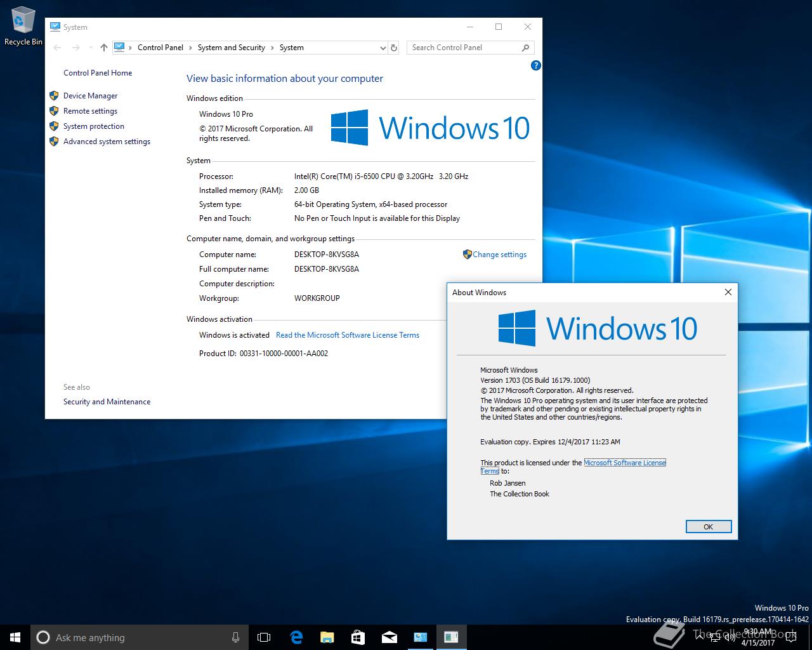
Task: Open File Explorer from the taskbar
Action: [x=327, y=637]
